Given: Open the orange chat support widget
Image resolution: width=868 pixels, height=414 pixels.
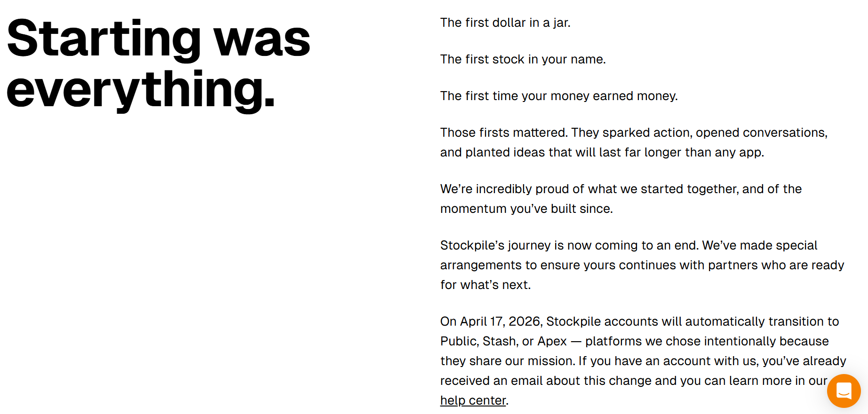Looking at the screenshot, I should point(844,391).
